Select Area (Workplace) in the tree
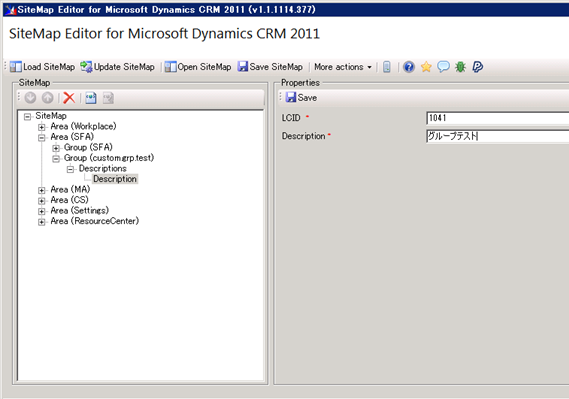 [83, 127]
